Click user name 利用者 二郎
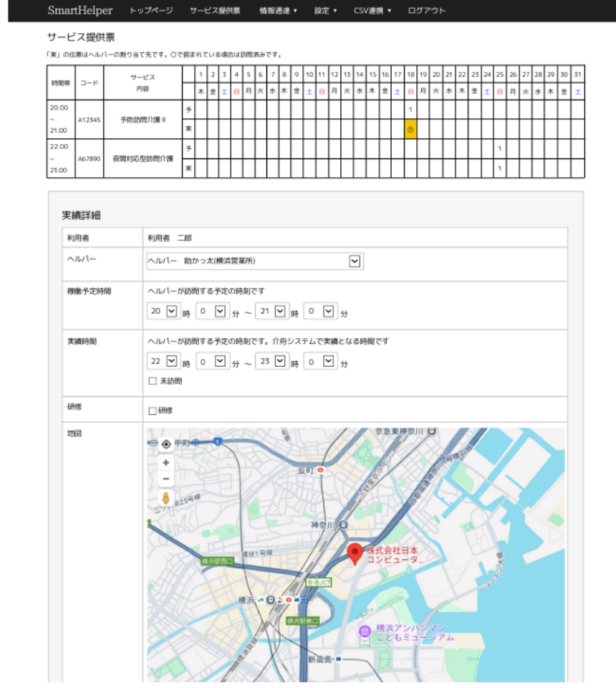This screenshot has height=688, width=616. coord(169,238)
